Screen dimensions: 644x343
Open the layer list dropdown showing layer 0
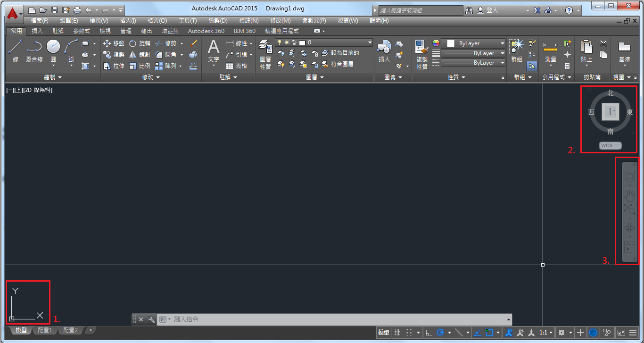pyautogui.click(x=370, y=43)
